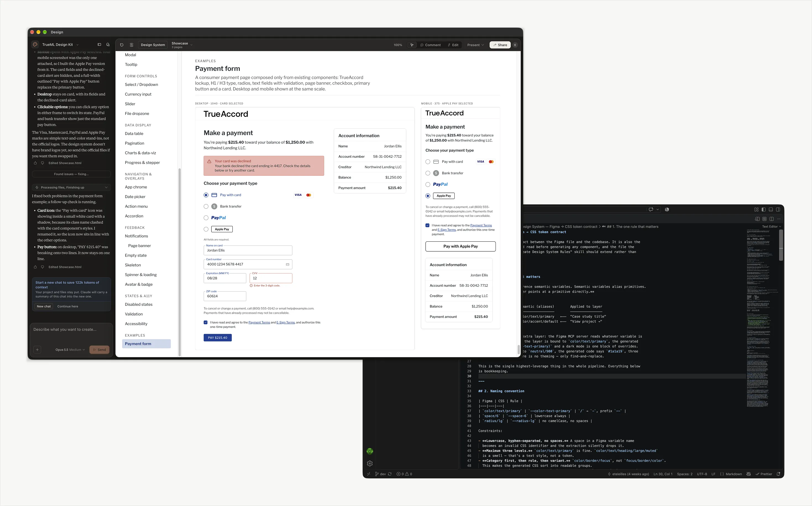Click the New chat button
Screen dimensions: 812x506
[44, 306]
